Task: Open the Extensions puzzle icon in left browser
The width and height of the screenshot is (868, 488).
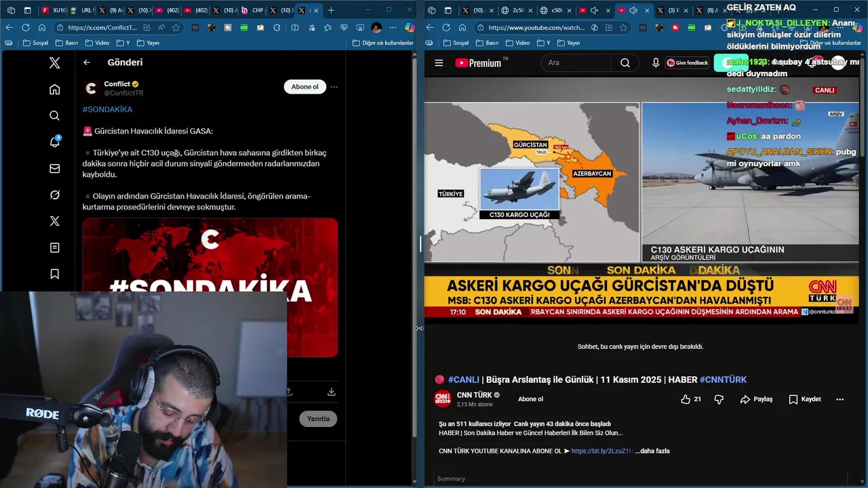Action: click(277, 28)
